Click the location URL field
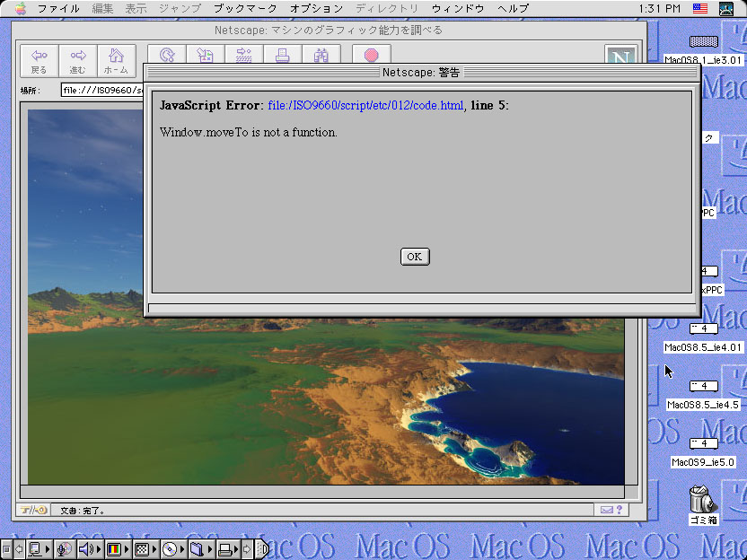The image size is (747, 560). point(102,90)
